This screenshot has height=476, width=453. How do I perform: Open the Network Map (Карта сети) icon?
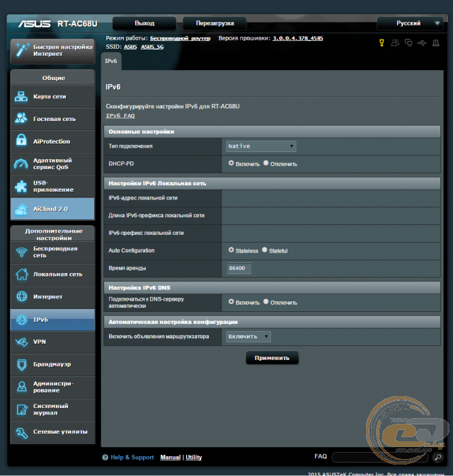pyautogui.click(x=21, y=96)
